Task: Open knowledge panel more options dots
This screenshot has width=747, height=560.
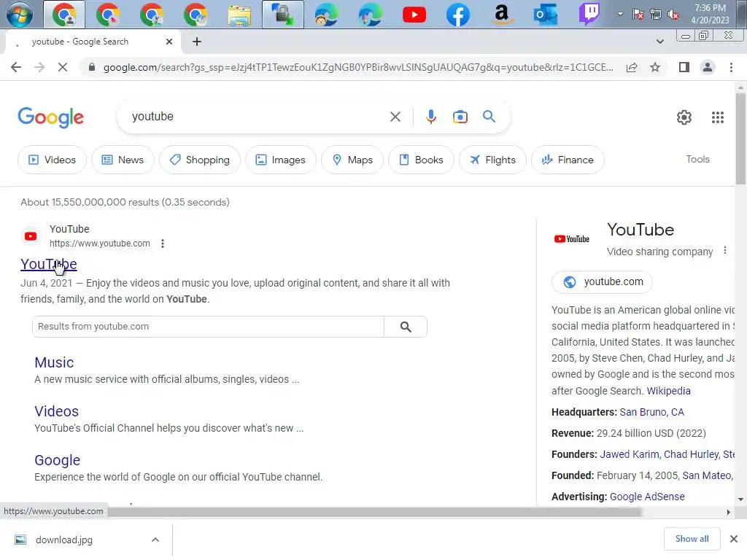Action: 724,251
